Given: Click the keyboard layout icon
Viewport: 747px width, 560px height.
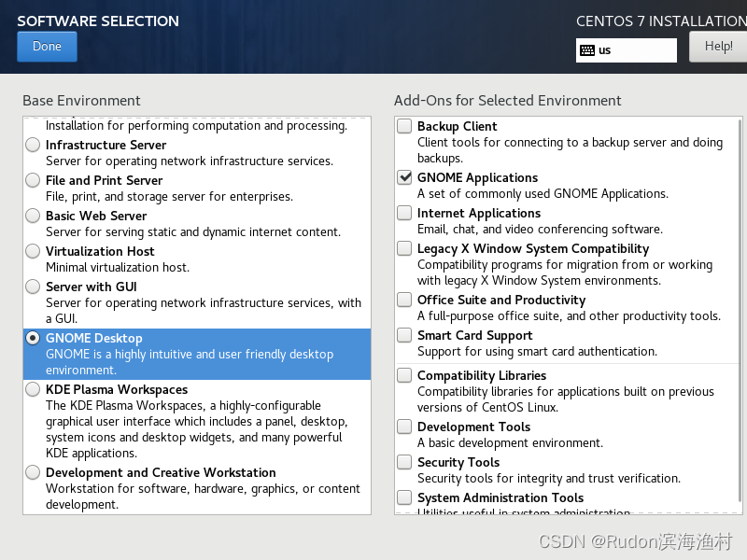Looking at the screenshot, I should 587,50.
